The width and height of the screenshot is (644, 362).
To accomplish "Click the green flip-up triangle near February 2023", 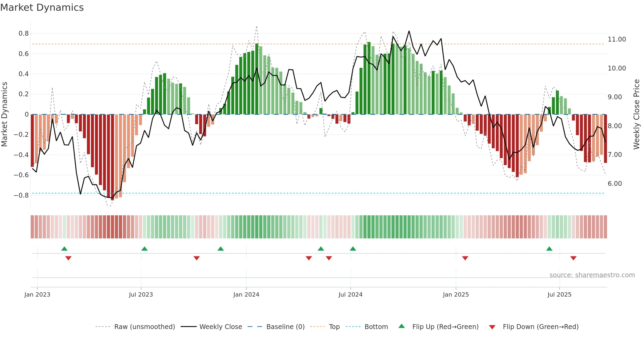I will 64,249.
